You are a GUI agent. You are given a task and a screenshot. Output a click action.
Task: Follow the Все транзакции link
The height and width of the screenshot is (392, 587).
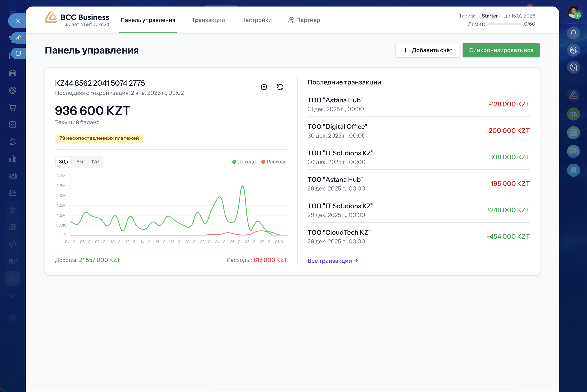[x=333, y=261]
